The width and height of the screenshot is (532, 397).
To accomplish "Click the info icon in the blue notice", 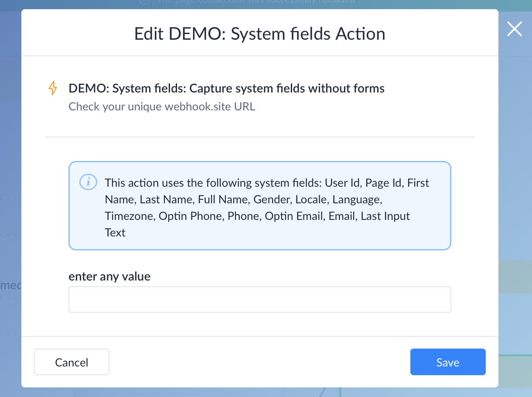I will click(89, 182).
